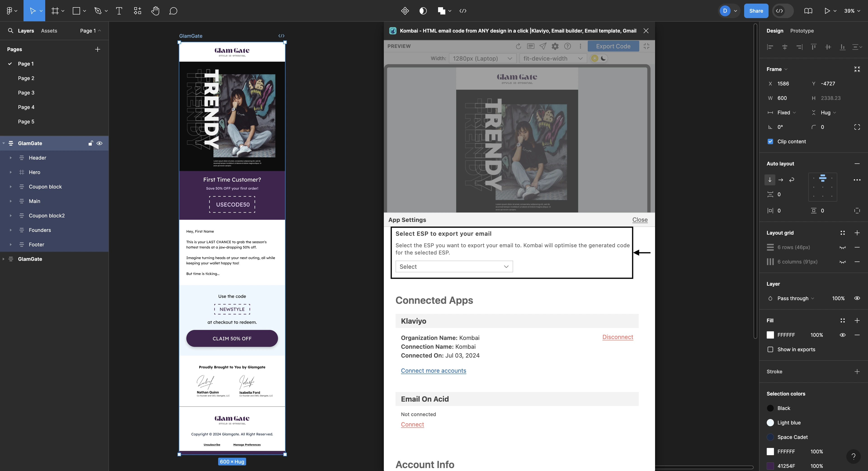Open the Libraries book icon

tap(808, 11)
